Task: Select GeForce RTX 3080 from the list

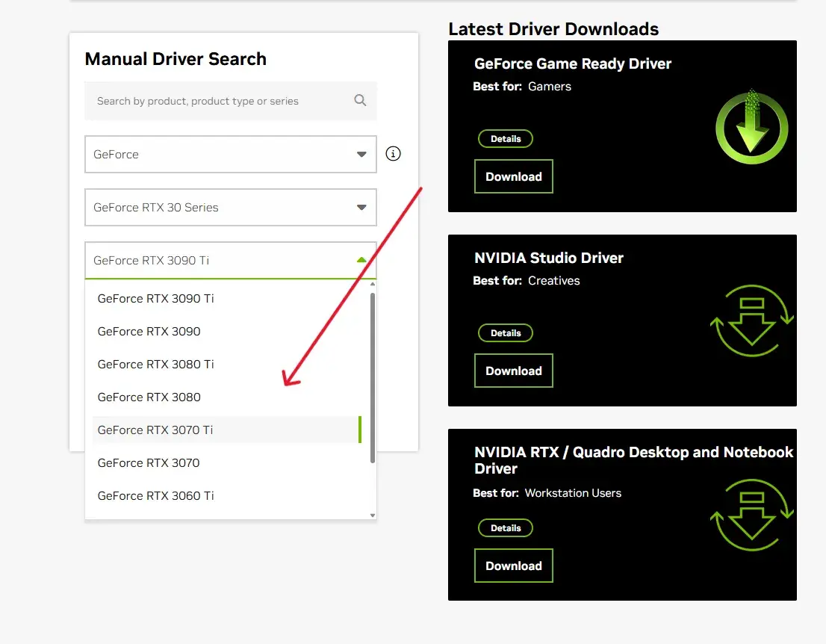Action: pos(149,397)
